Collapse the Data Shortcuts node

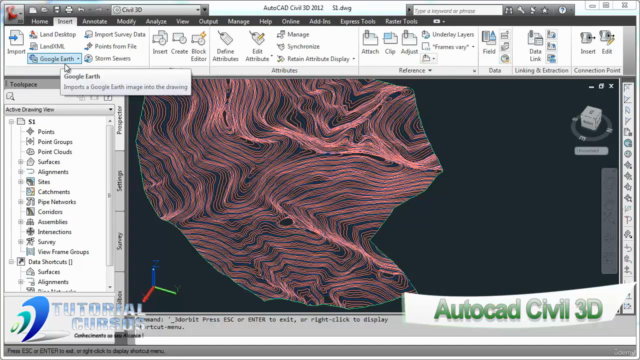(11, 262)
